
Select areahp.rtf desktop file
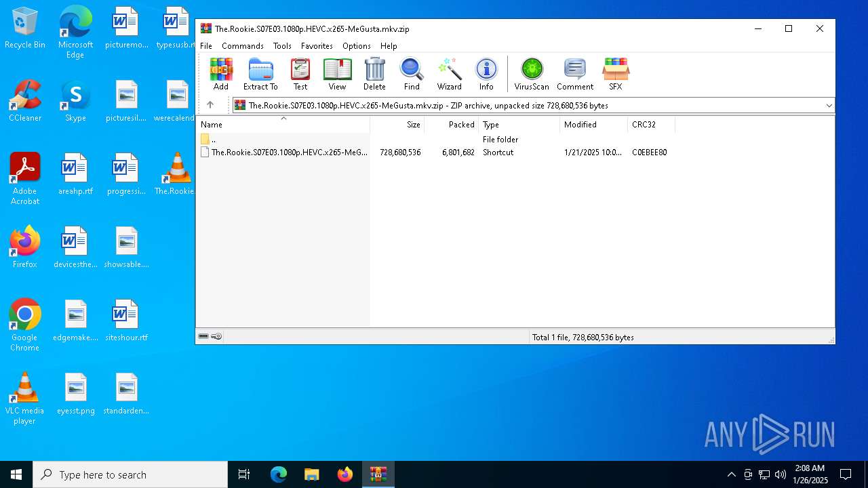tap(75, 174)
